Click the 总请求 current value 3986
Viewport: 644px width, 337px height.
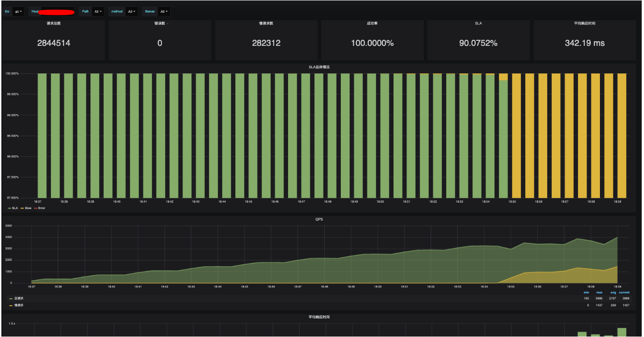626,298
